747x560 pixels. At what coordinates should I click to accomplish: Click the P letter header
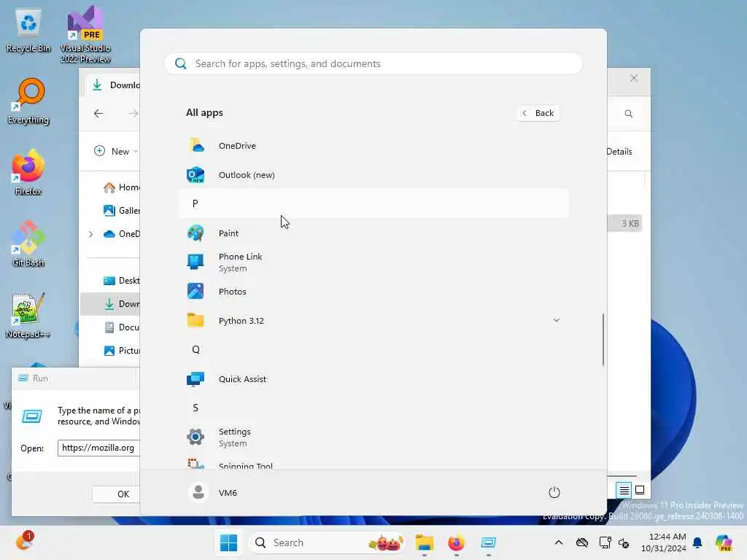click(373, 204)
